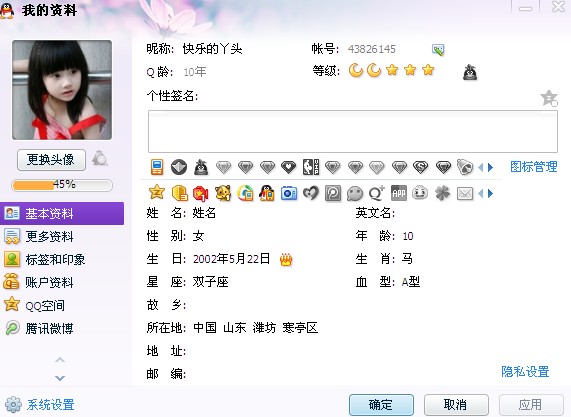The height and width of the screenshot is (417, 571).
Task: Show previous icons in diamond row
Action: (480, 167)
